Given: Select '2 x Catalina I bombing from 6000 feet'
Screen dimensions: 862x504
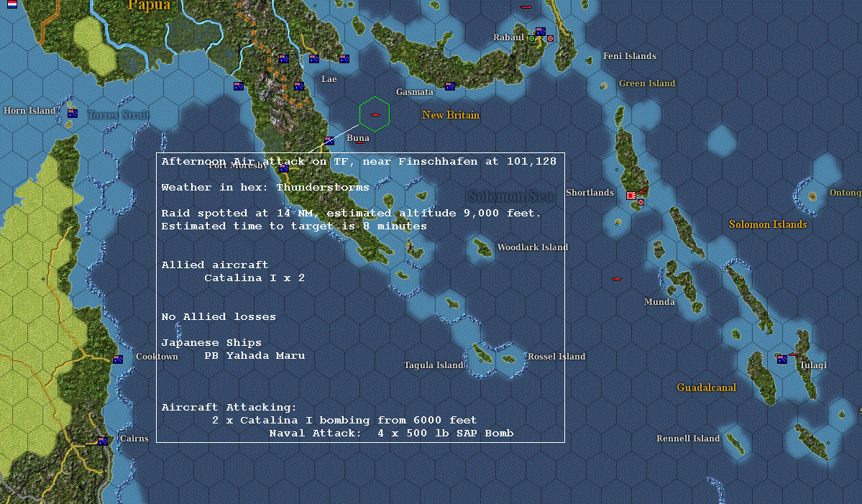Looking at the screenshot, I should 344,421.
